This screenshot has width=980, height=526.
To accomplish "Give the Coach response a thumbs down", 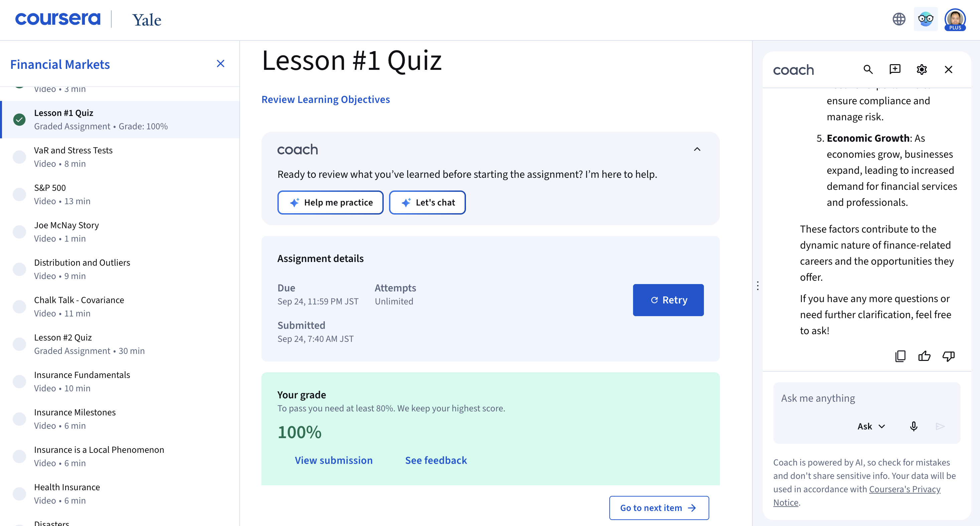I will pyautogui.click(x=948, y=356).
